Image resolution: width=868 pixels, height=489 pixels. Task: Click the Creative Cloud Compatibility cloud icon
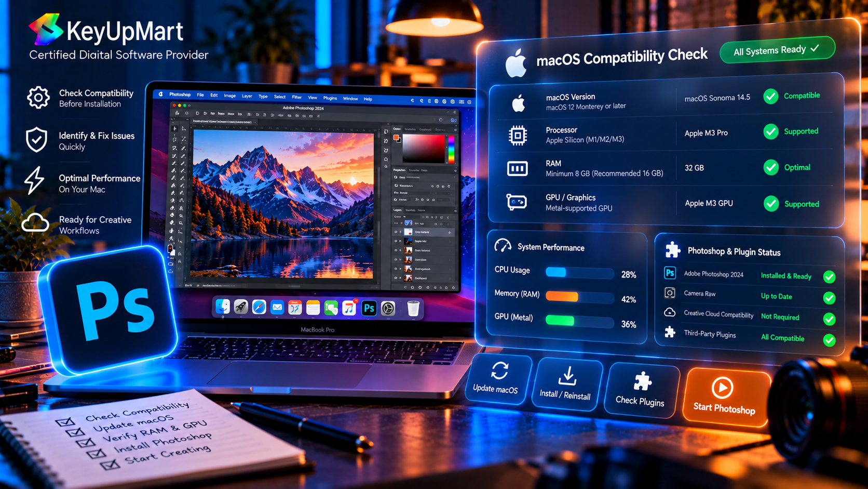[x=670, y=312]
